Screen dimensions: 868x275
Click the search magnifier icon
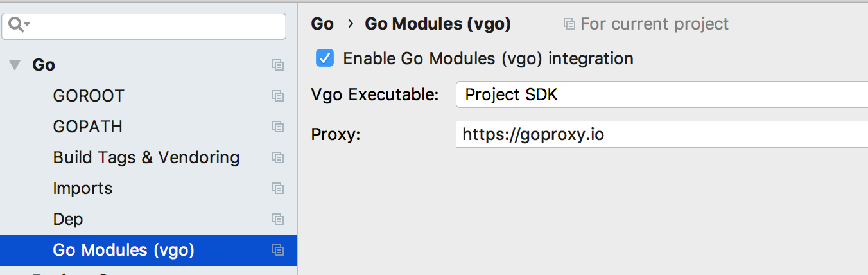coord(16,25)
